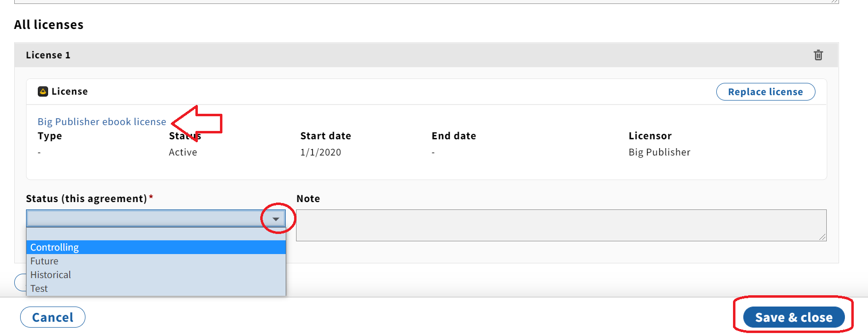Grab the Note field resize handle
The height and width of the screenshot is (334, 868).
[x=823, y=237]
